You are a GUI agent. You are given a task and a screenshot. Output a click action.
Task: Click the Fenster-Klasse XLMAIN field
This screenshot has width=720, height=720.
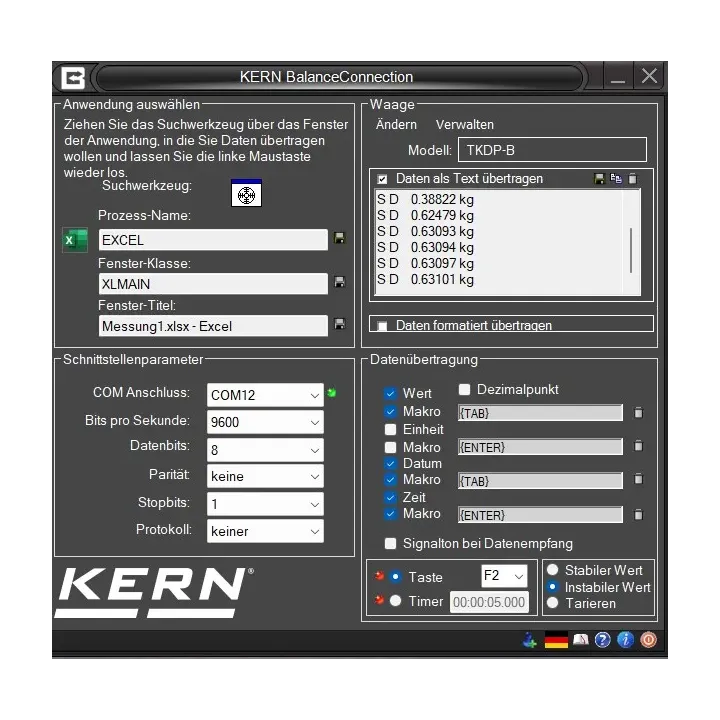[213, 284]
